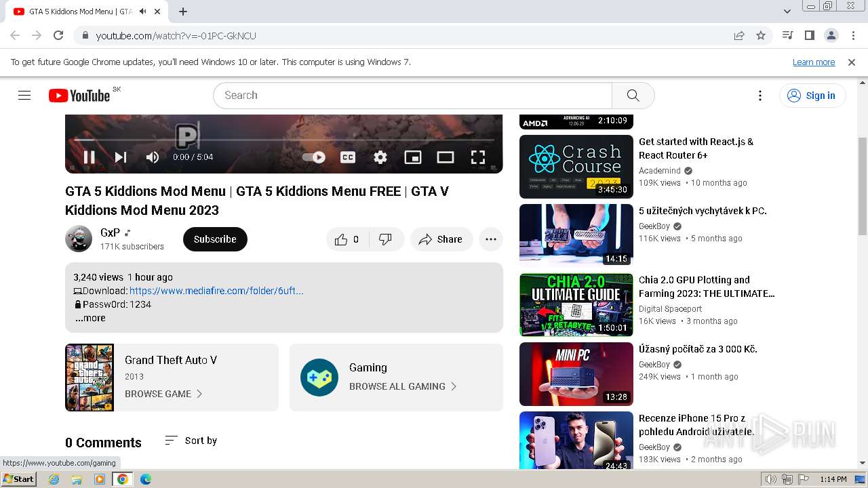
Task: Subscribe to GxP channel
Action: [215, 239]
